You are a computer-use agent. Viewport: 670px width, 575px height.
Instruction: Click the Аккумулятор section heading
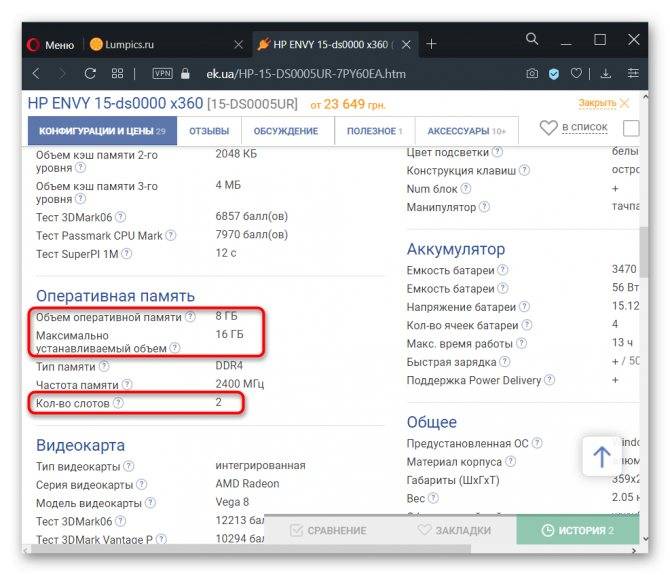tap(455, 249)
